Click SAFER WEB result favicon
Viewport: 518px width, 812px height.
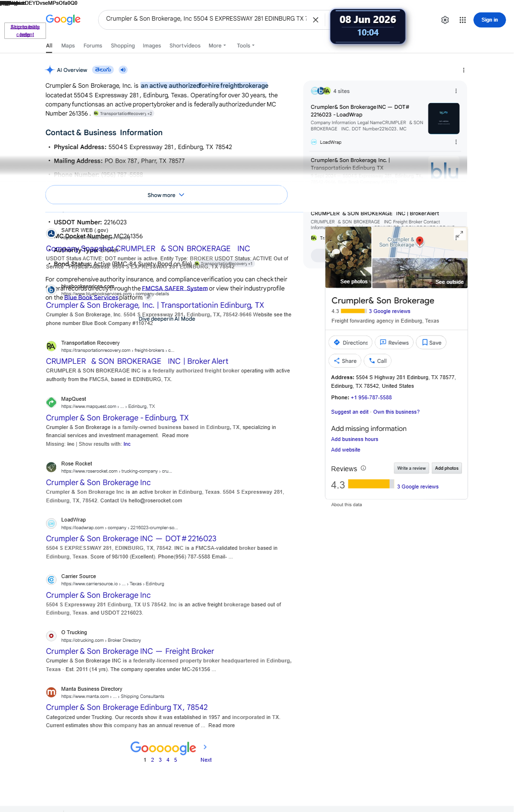click(51, 233)
